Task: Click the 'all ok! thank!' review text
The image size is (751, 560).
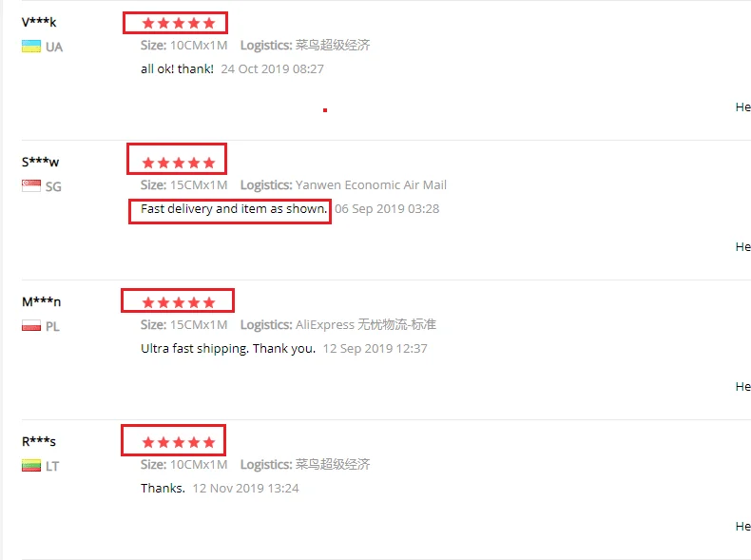Action: pos(177,69)
